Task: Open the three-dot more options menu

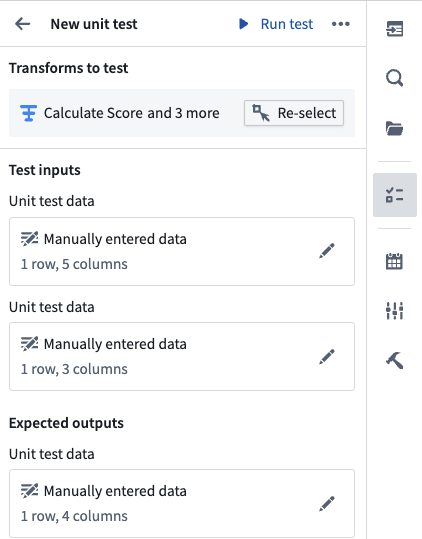Action: [341, 24]
